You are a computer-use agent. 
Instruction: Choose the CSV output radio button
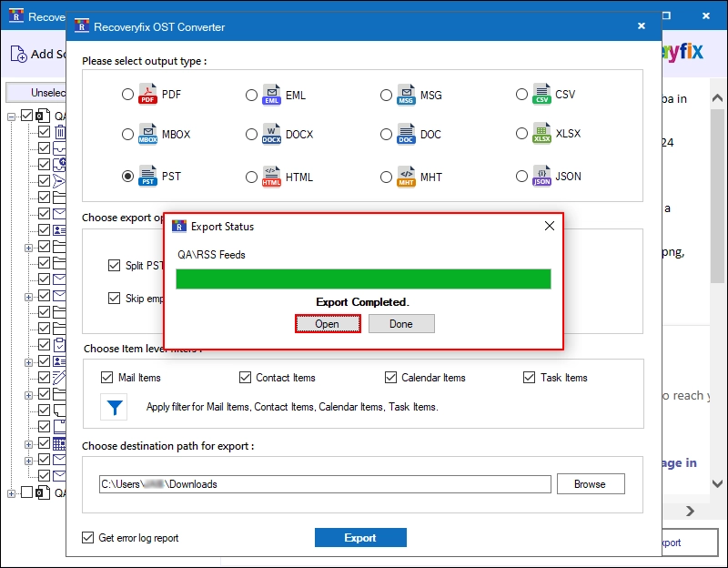(x=521, y=95)
